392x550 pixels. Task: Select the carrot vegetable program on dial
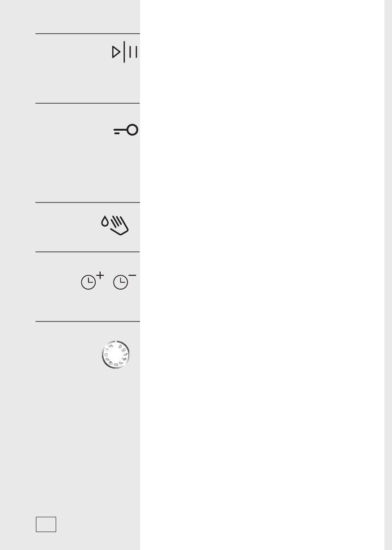coord(125,354)
